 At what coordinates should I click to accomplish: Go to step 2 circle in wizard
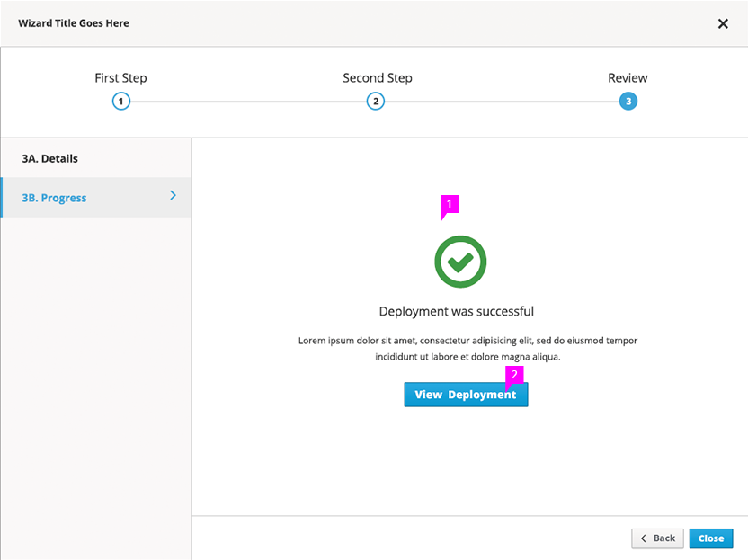point(376,102)
